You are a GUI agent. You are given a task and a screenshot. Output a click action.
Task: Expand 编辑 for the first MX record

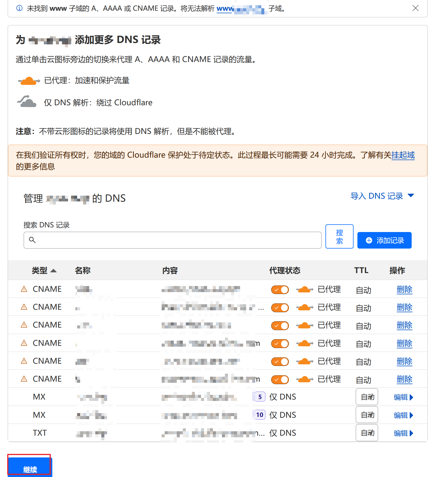click(403, 397)
